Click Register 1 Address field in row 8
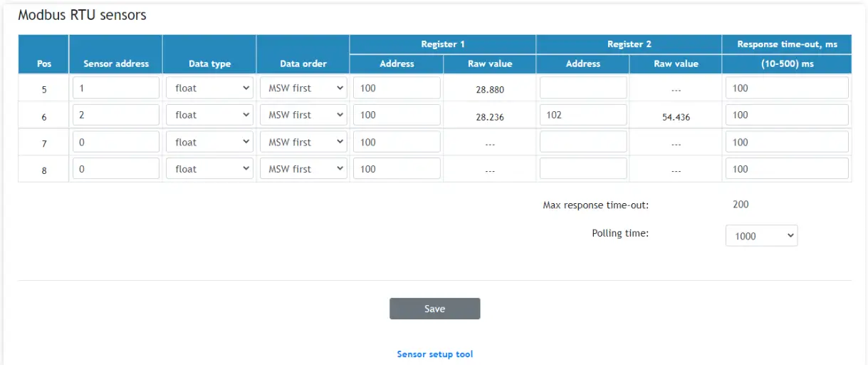Screen dimensions: 868x365 click(397, 169)
